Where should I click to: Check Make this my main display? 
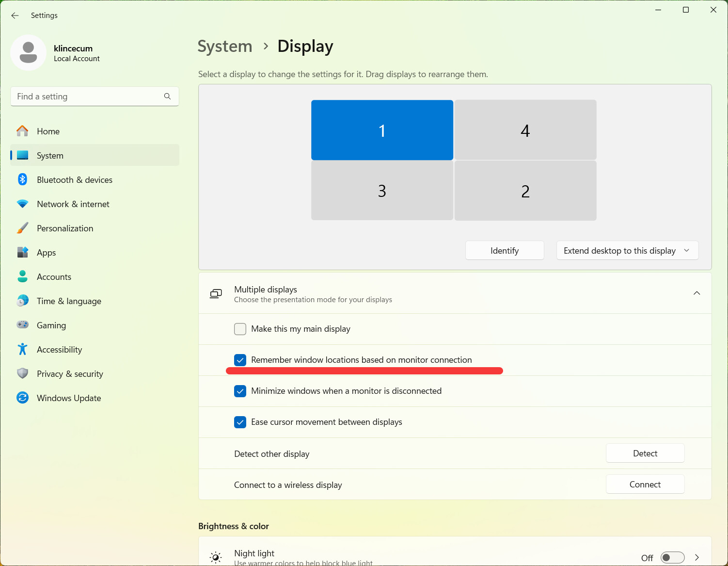point(240,329)
